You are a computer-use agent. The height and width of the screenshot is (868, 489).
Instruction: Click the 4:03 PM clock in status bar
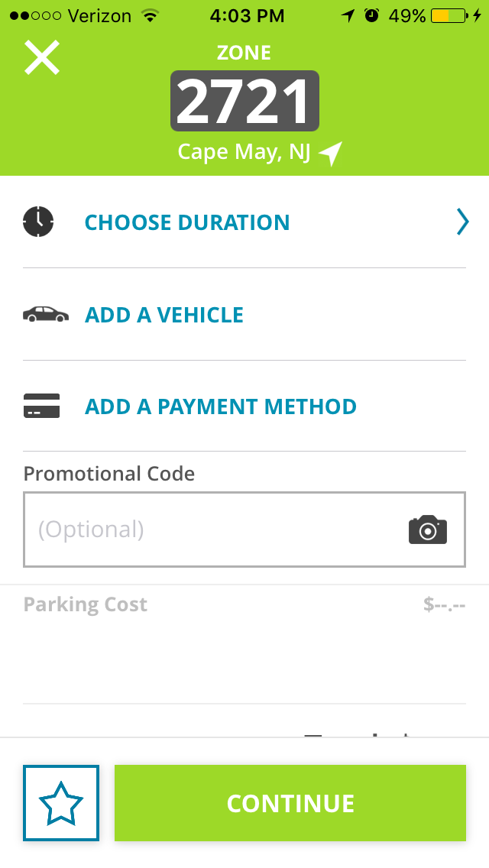point(247,15)
